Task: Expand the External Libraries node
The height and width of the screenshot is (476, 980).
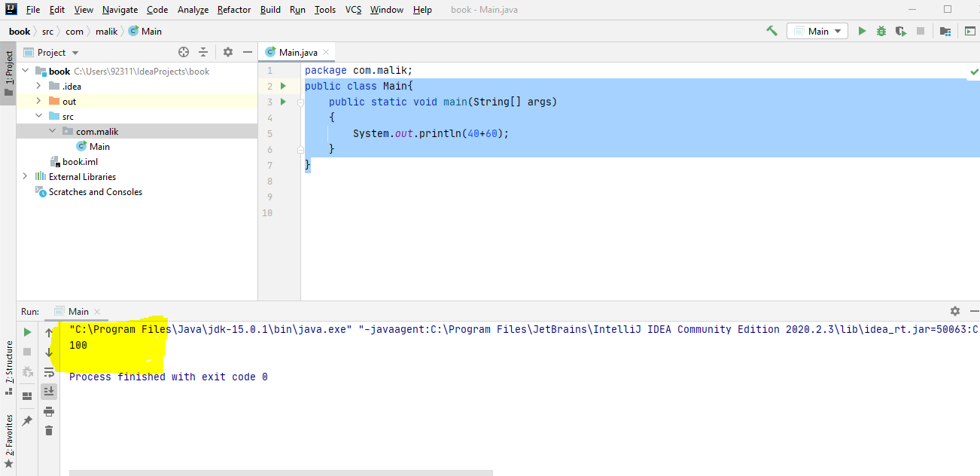Action: [24, 176]
